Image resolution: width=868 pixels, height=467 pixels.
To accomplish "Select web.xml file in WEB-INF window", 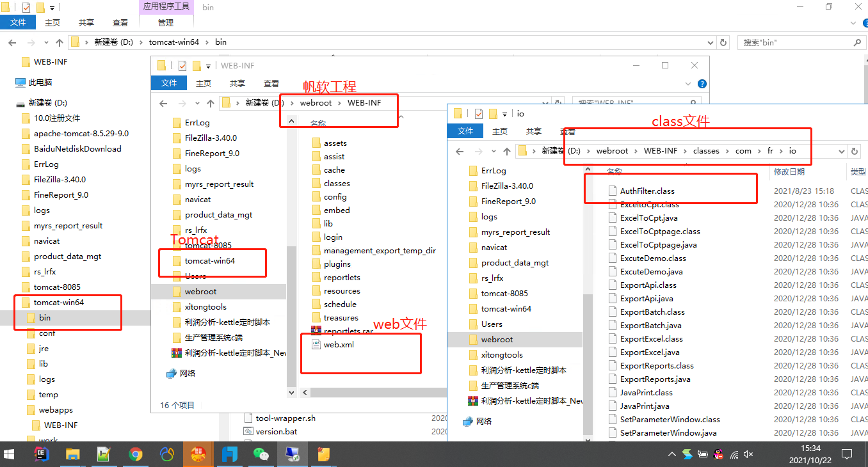I will coord(339,345).
